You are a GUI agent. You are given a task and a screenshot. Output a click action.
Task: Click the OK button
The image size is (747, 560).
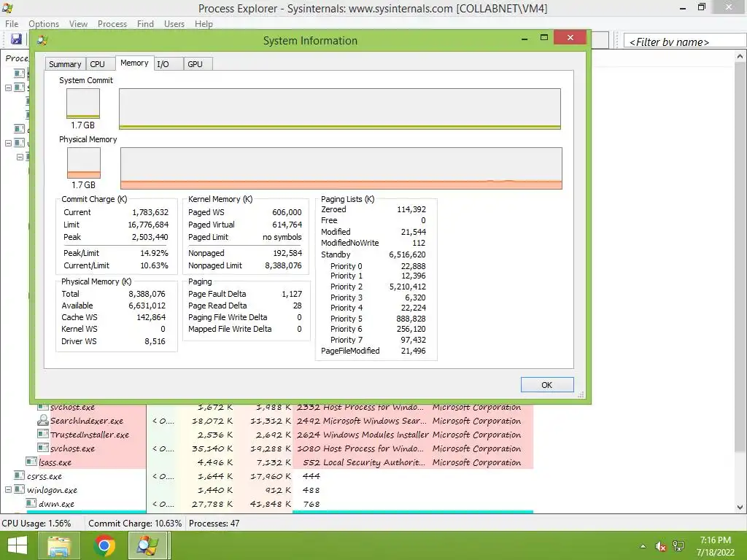tap(546, 385)
